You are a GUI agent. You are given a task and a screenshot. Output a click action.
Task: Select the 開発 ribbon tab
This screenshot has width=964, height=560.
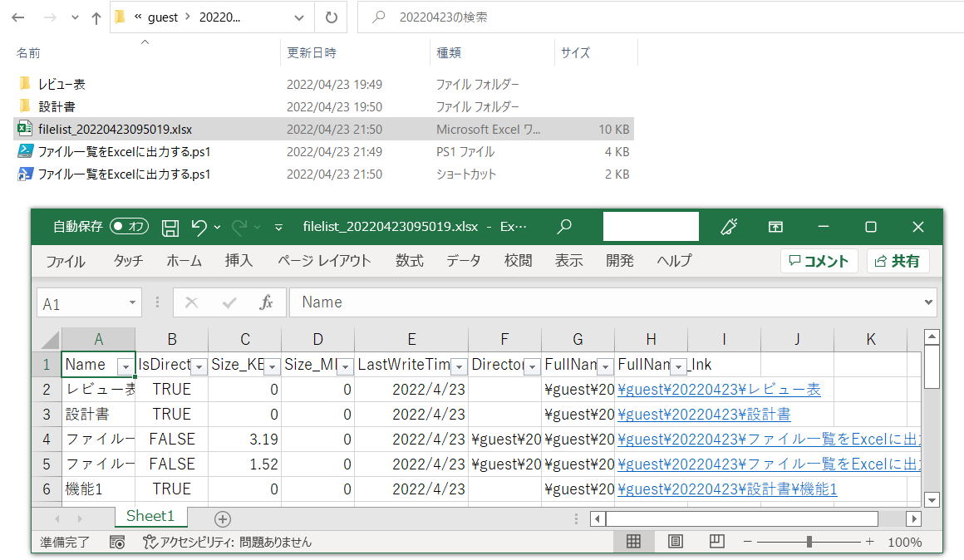click(x=619, y=260)
